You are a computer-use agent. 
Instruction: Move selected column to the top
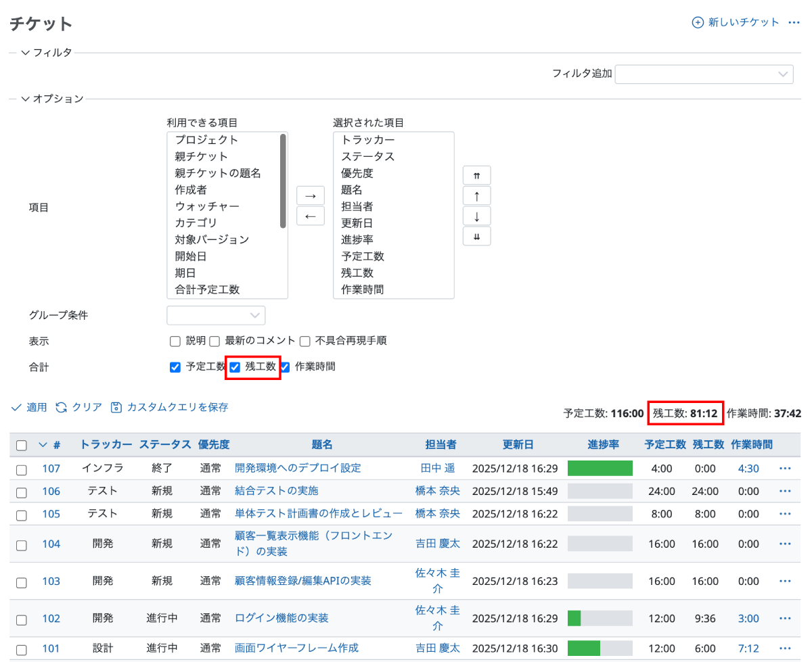(476, 175)
